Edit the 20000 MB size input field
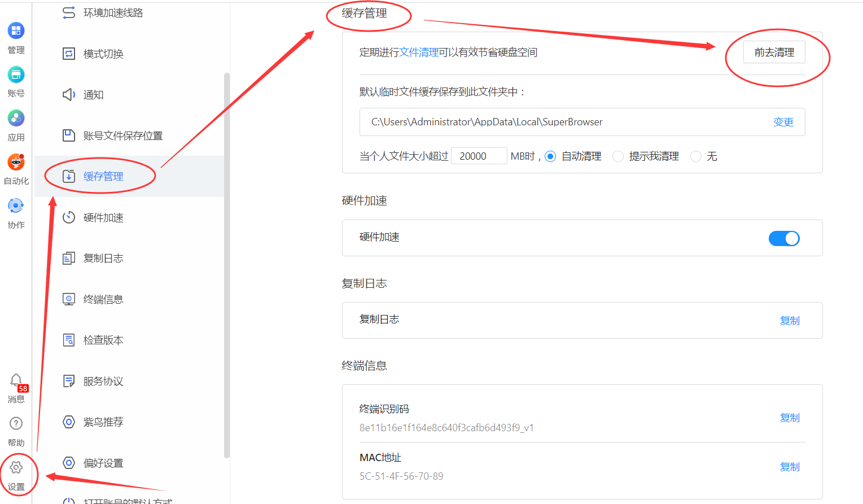863x504 pixels. coord(479,156)
